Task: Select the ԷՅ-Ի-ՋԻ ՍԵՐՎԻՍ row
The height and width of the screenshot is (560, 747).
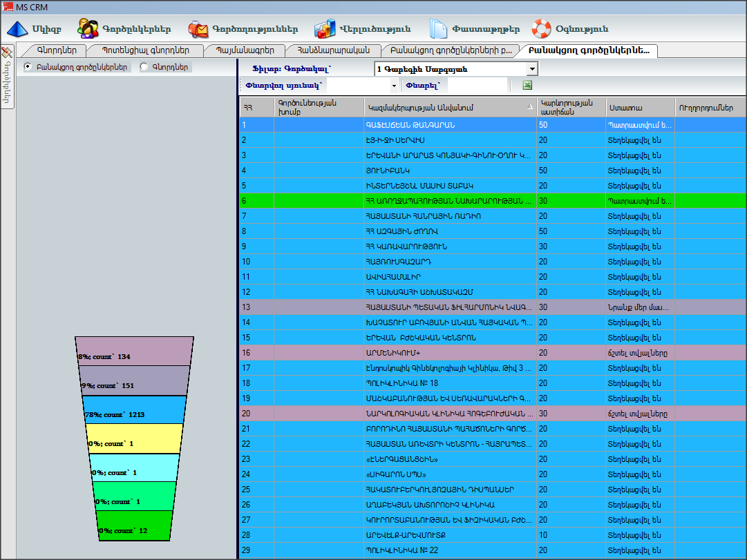Action: (x=493, y=140)
